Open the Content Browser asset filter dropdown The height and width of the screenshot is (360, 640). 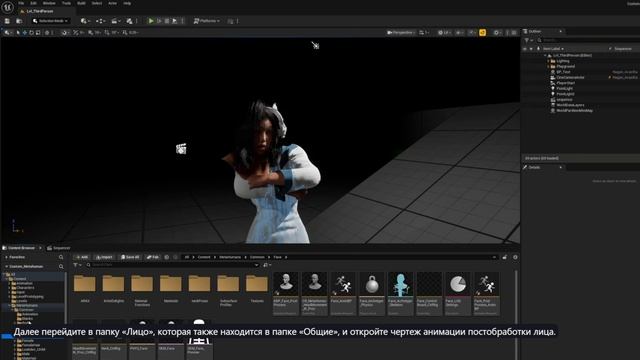coord(77,265)
